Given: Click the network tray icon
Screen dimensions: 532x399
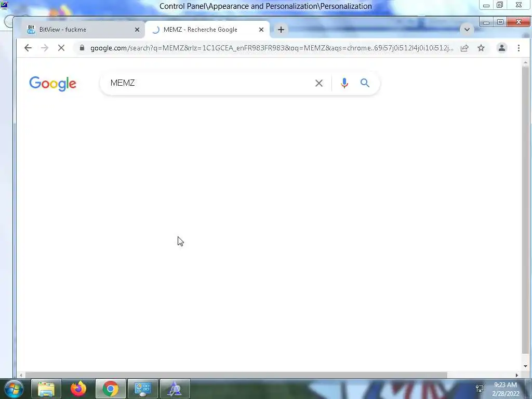Looking at the screenshot, I should (480, 389).
